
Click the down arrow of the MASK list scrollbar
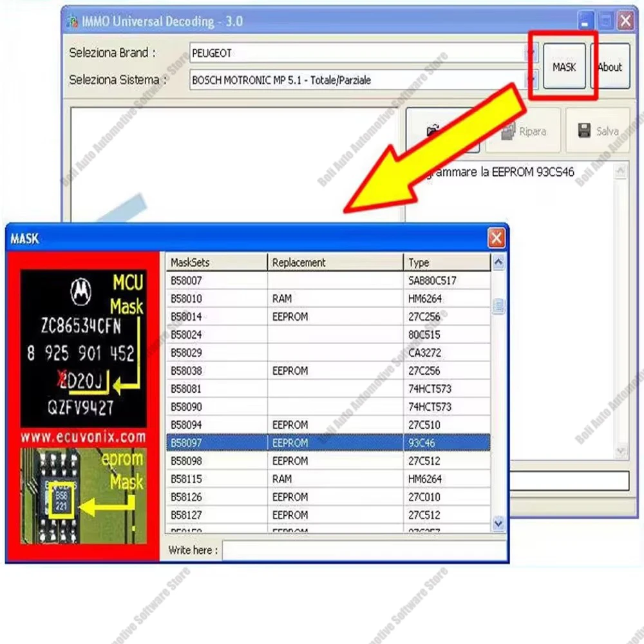point(498,524)
